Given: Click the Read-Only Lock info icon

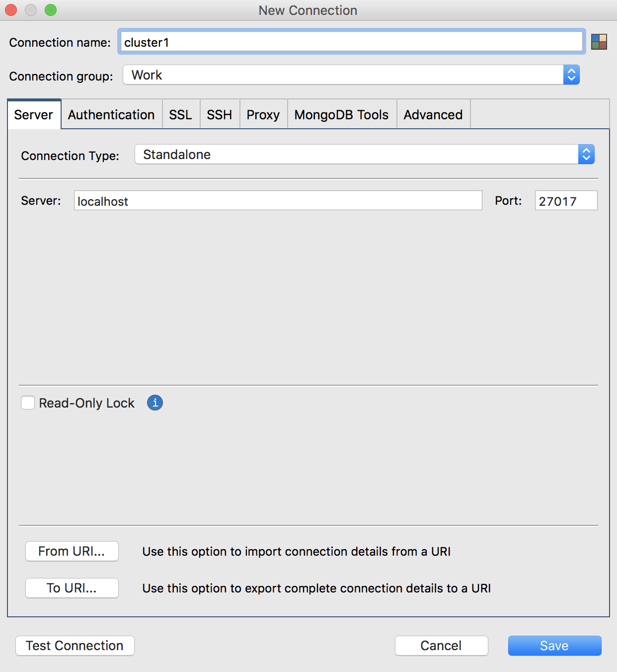Looking at the screenshot, I should click(155, 403).
